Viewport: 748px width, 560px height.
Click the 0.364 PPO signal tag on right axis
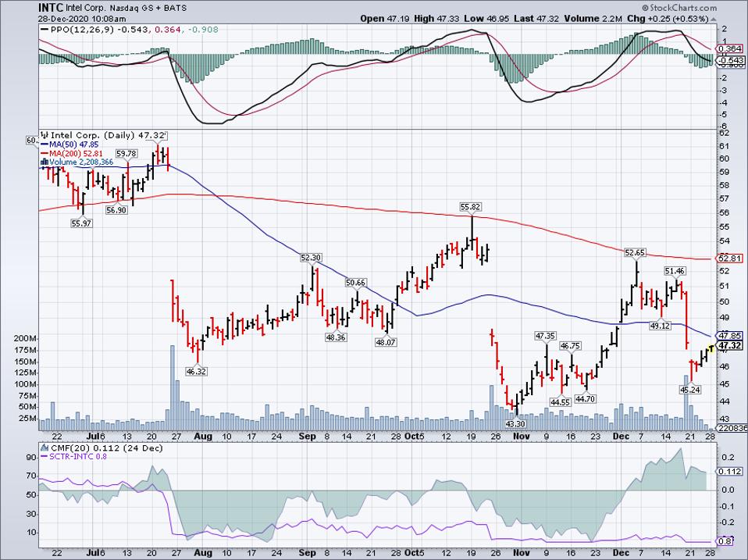(x=730, y=49)
